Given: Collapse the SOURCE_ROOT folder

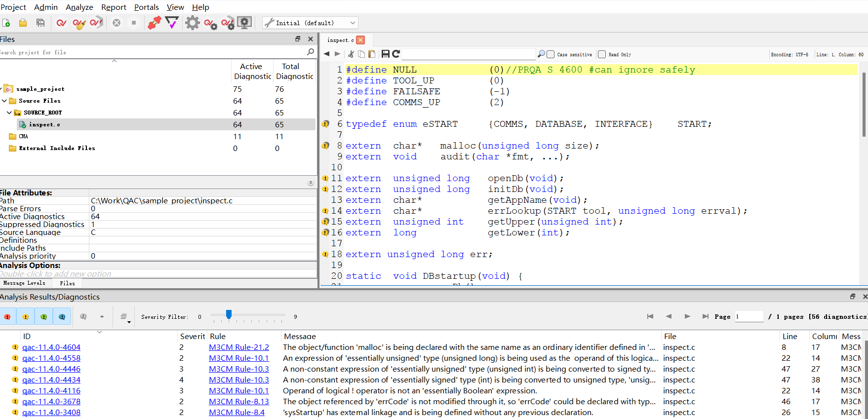Looking at the screenshot, I should coord(9,113).
